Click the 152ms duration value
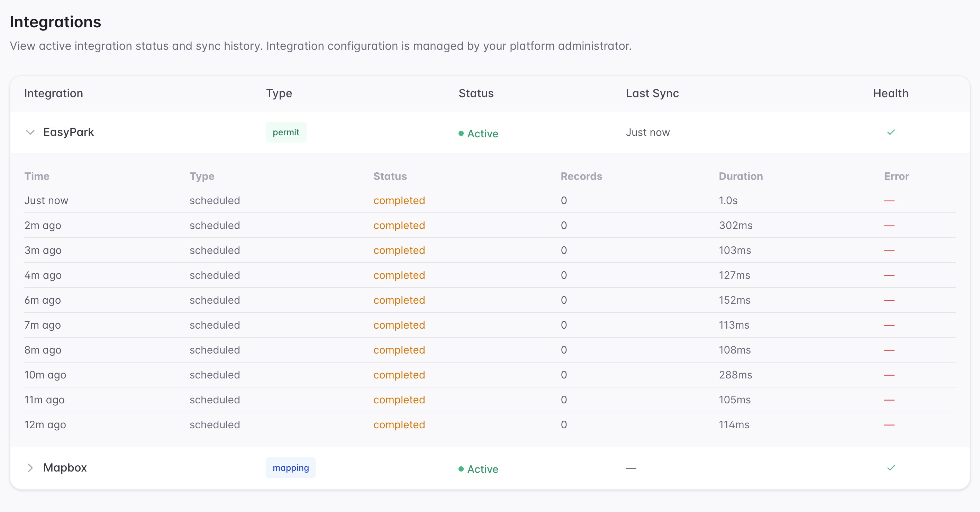 (735, 300)
